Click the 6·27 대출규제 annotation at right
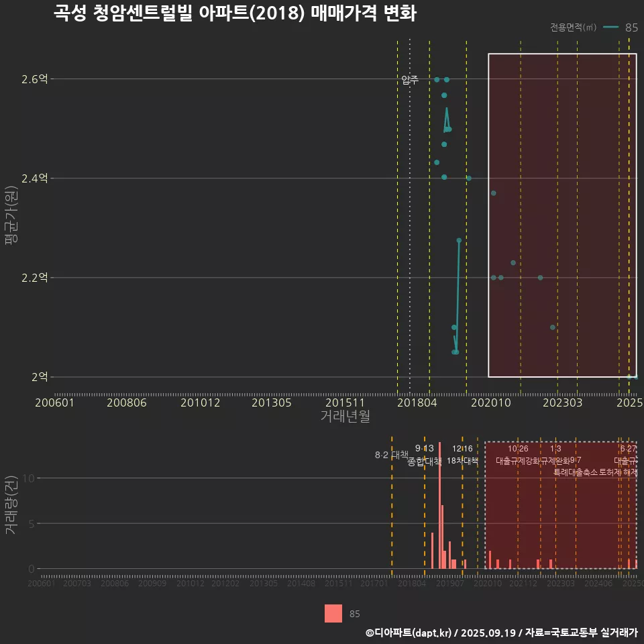The image size is (644, 644). [624, 455]
